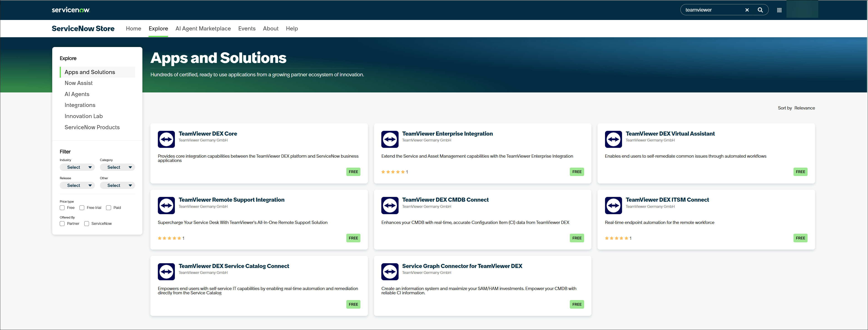Click FREE badge on DEX CMDB Connect
This screenshot has height=330, width=868.
(577, 238)
